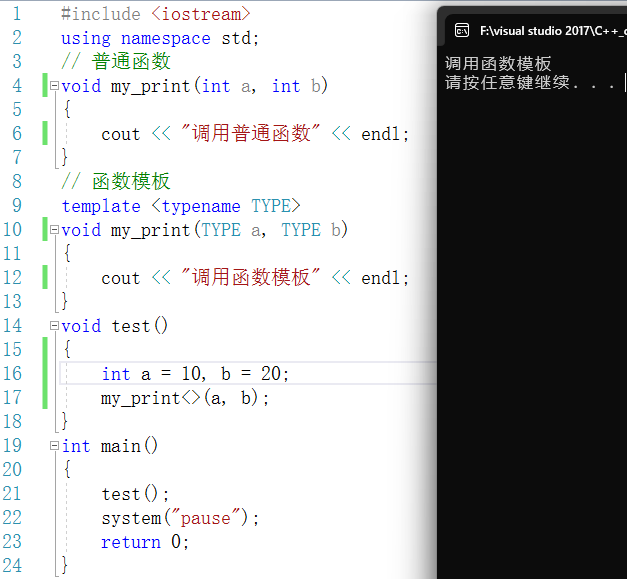The width and height of the screenshot is (627, 579).
Task: Click line number 17 in the gutter
Action: [12, 397]
